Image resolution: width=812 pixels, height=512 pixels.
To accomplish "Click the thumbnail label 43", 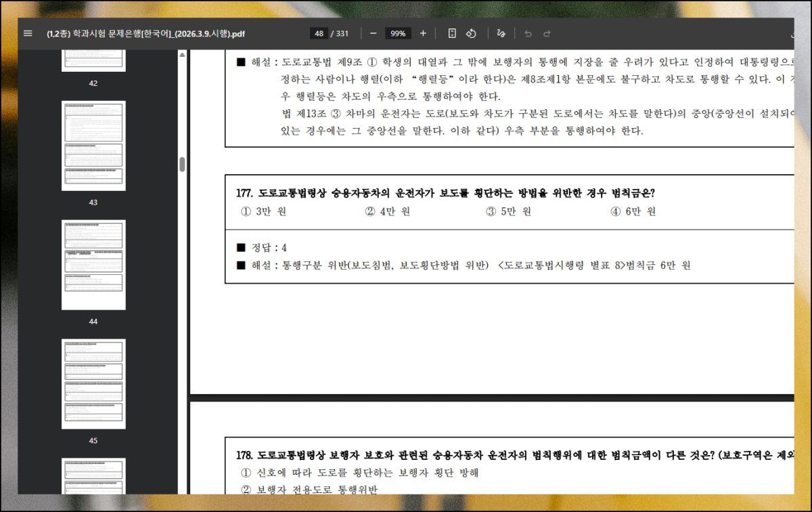I will click(x=93, y=202).
